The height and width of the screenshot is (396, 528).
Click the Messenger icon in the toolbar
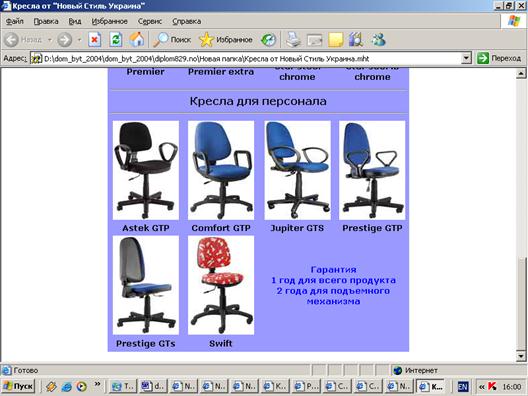[378, 40]
